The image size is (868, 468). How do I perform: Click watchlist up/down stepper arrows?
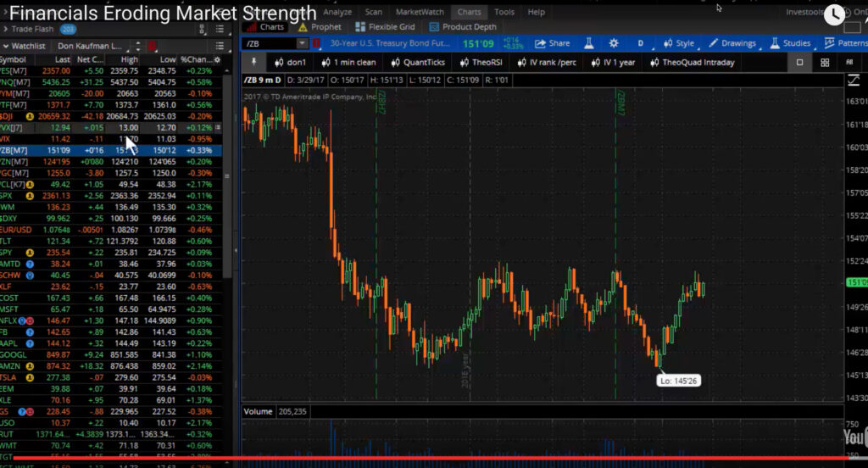tap(138, 46)
